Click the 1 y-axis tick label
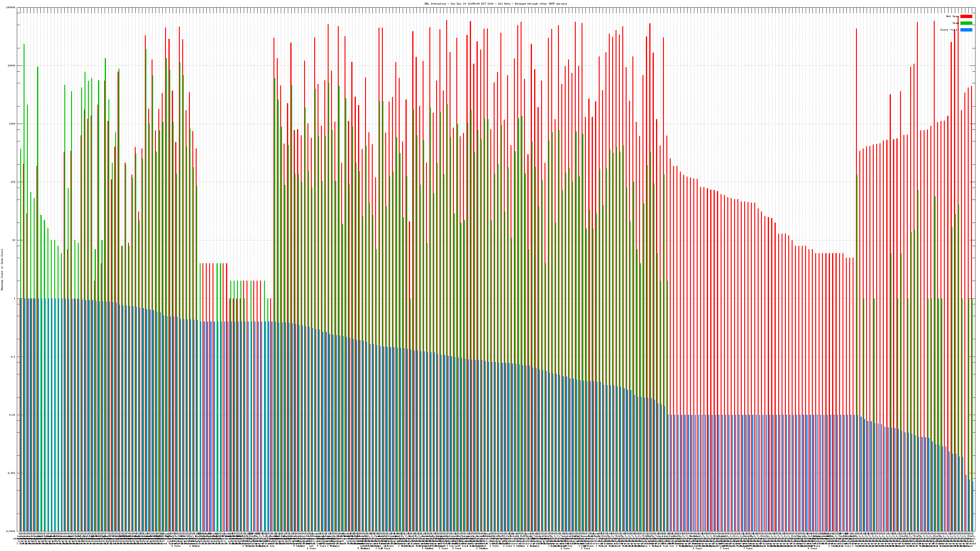980x551 pixels. click(x=15, y=298)
